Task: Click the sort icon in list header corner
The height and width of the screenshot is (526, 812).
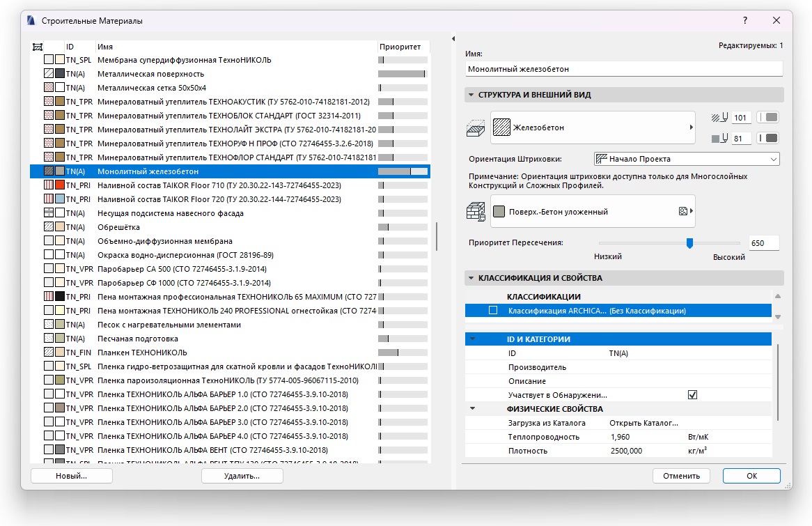Action: click(x=38, y=47)
